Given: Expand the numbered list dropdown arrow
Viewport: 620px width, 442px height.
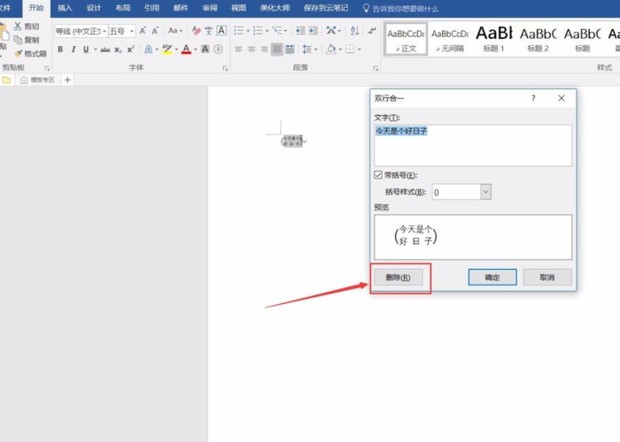Looking at the screenshot, I should [267, 30].
